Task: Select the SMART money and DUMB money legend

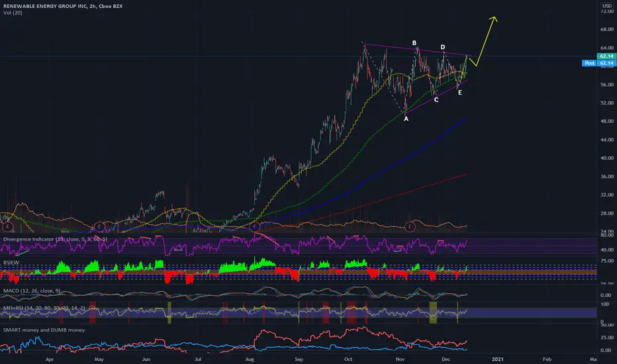Action: click(x=44, y=330)
